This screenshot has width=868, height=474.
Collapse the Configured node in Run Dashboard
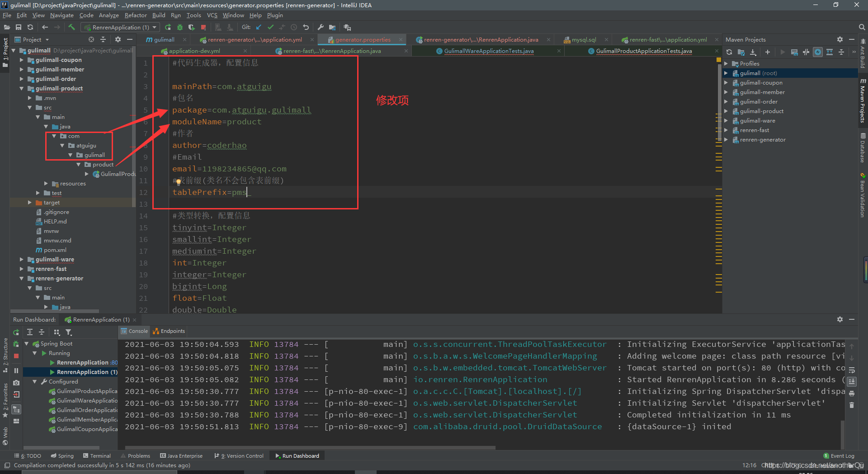[35, 382]
